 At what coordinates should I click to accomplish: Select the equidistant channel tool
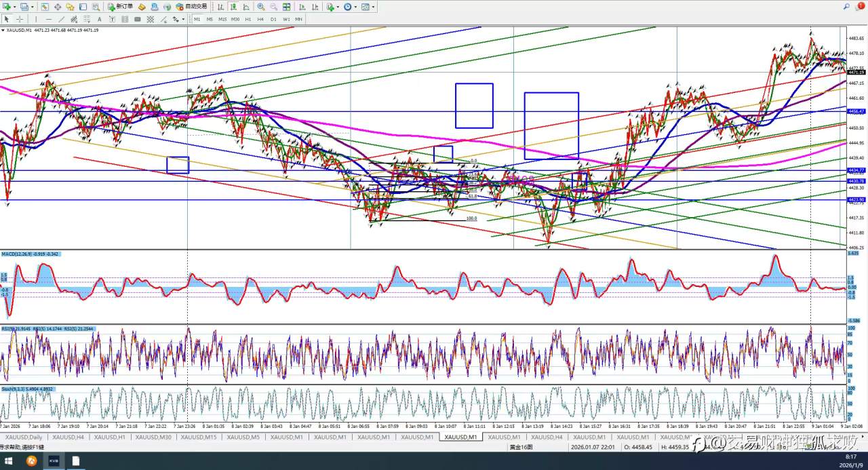click(x=74, y=19)
